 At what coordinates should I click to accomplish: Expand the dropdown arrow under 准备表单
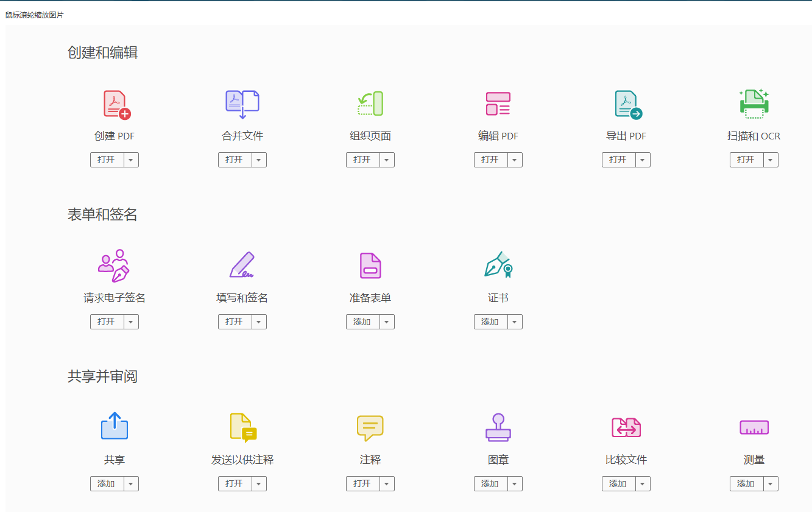point(387,322)
